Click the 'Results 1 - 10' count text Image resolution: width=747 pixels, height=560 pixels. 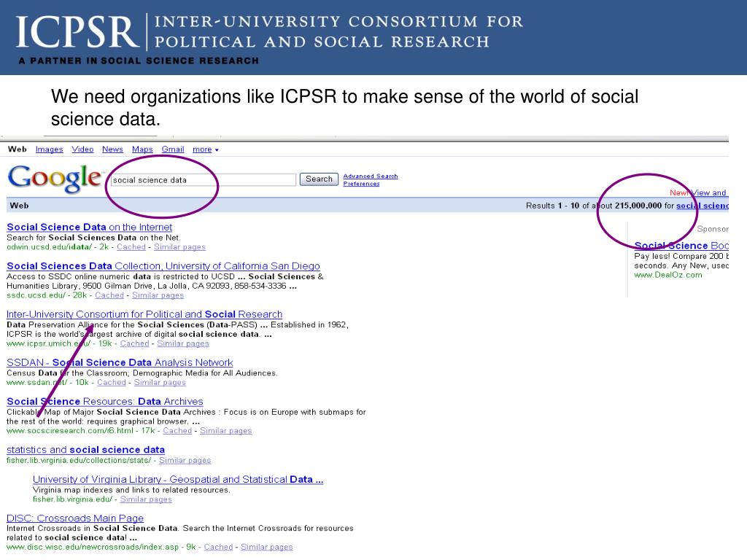point(553,206)
